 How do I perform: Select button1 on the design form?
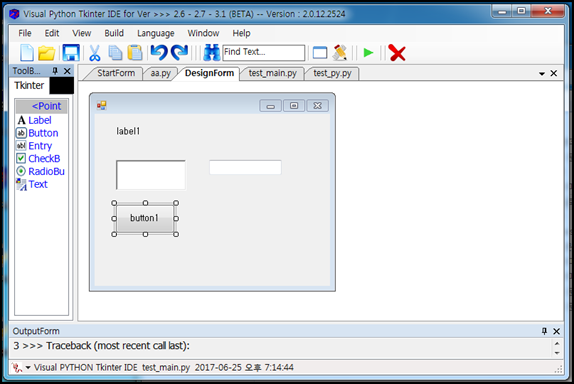coord(145,218)
